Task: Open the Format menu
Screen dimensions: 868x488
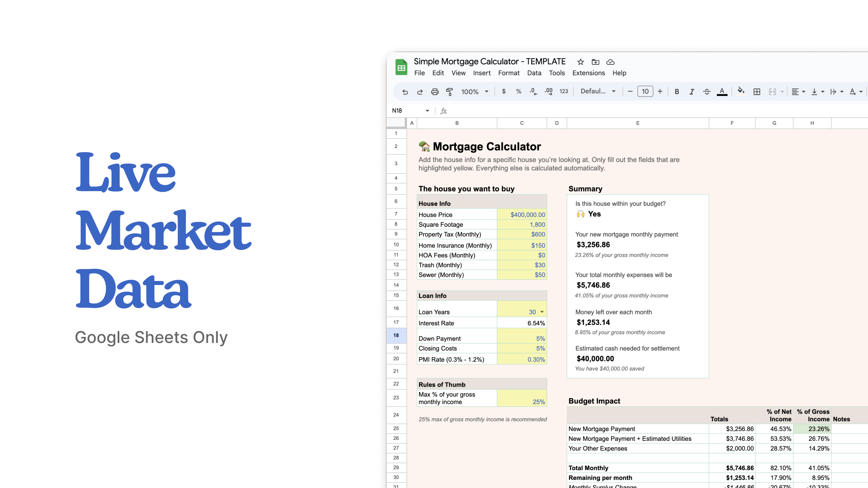Action: tap(509, 73)
